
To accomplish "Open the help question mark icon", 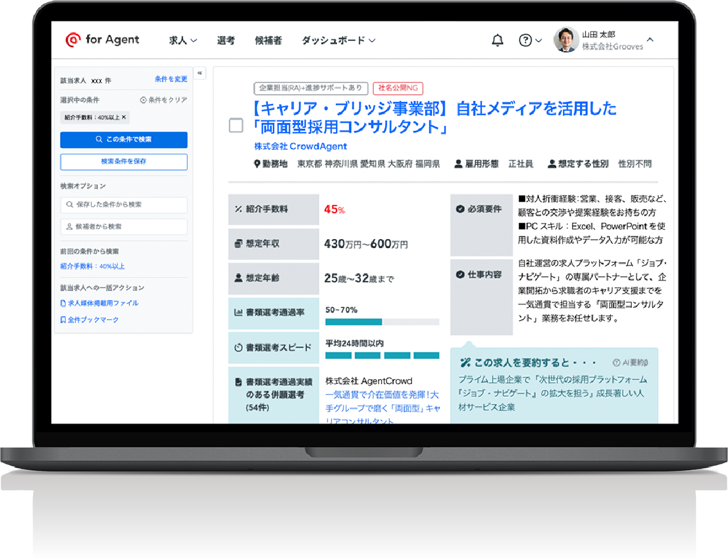I will point(525,40).
